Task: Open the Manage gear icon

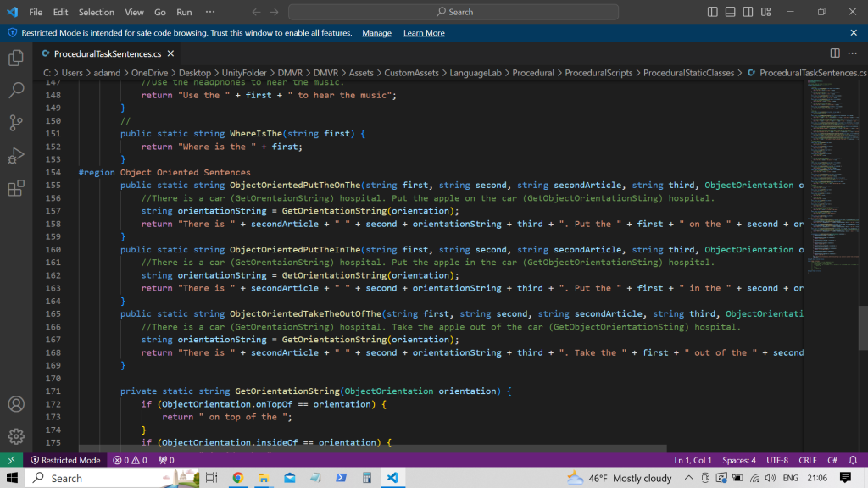Action: 16,436
